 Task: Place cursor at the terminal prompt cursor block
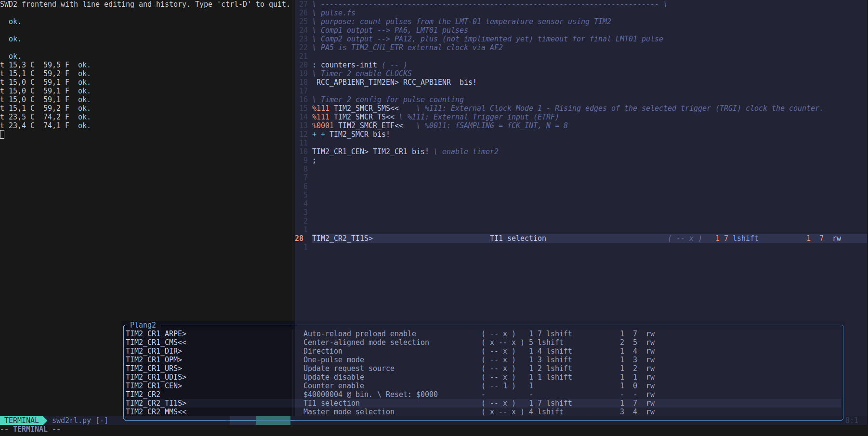pyautogui.click(x=2, y=134)
